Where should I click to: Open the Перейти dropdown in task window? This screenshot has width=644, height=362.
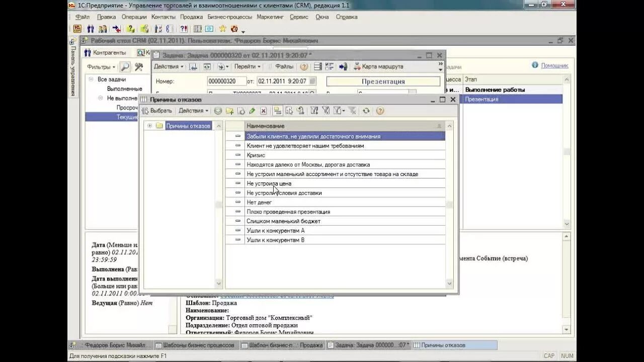click(248, 66)
